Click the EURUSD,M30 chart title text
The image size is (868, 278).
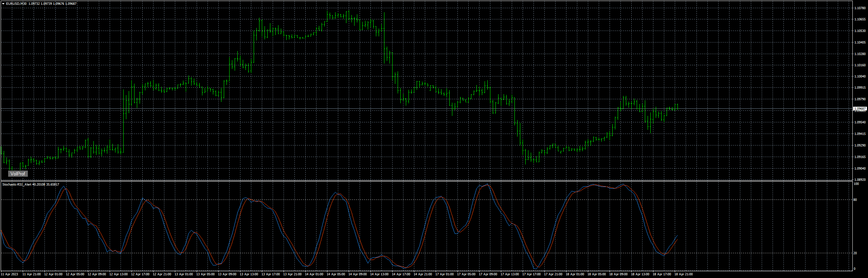click(x=16, y=4)
